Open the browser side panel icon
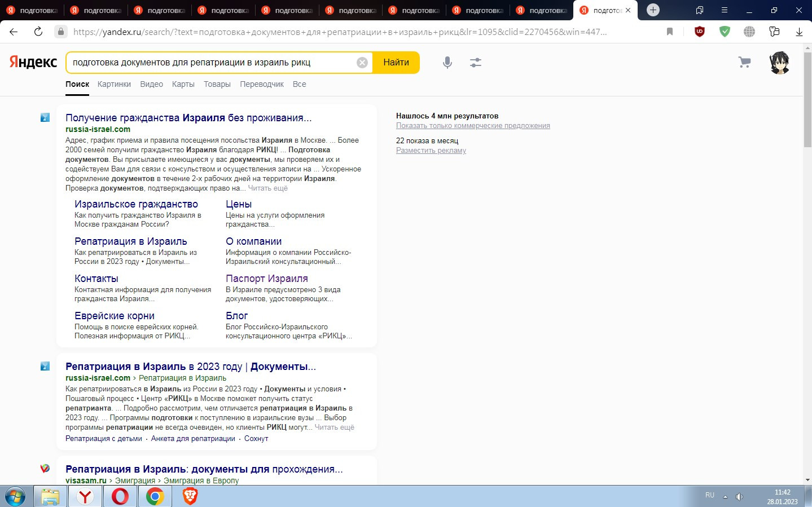 700,10
